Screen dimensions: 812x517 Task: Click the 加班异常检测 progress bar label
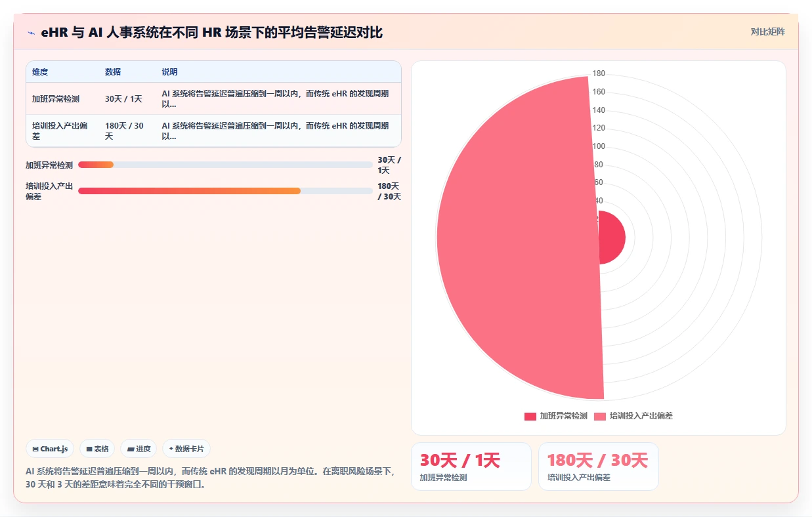(49, 165)
